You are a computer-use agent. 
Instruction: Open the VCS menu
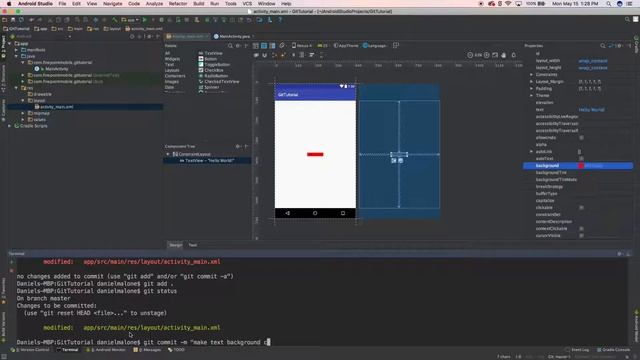pyautogui.click(x=247, y=4)
